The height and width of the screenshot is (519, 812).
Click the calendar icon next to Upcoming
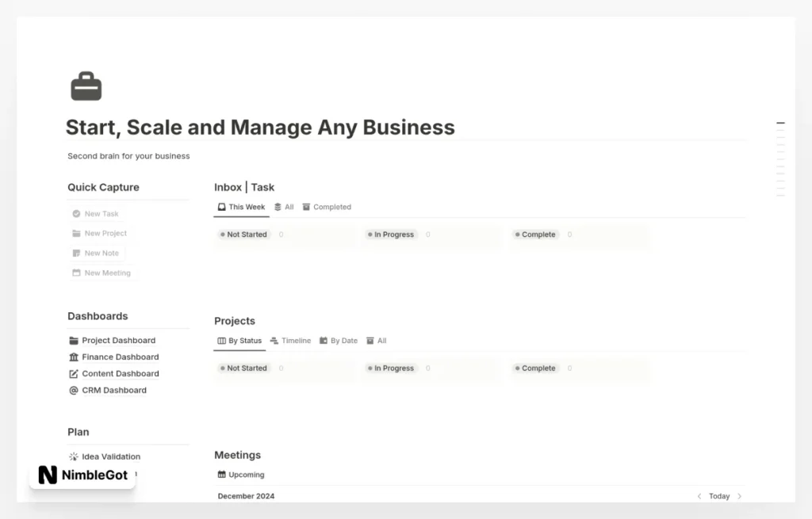tap(220, 474)
